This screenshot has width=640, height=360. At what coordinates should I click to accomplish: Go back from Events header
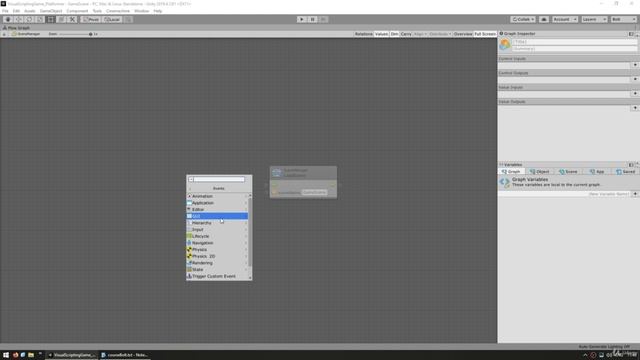[x=190, y=189]
